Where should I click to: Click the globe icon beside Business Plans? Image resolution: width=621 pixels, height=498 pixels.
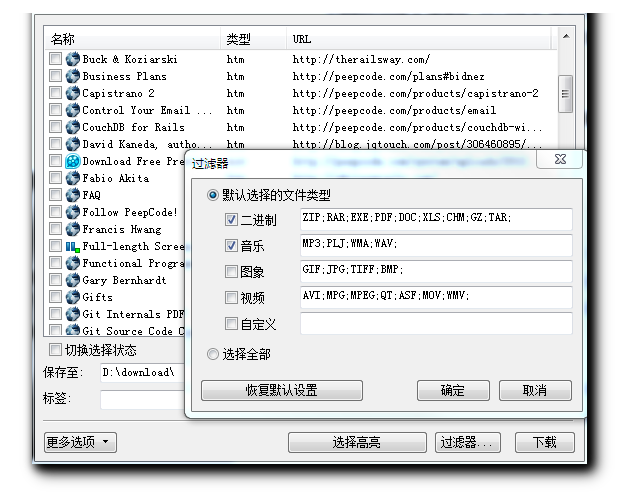73,76
